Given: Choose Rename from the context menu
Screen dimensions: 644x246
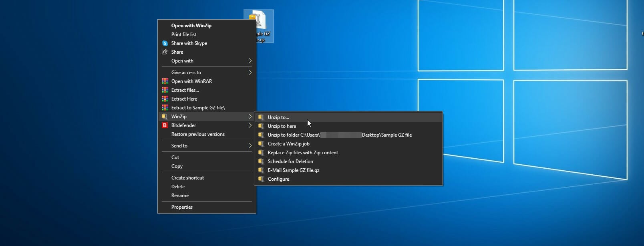Looking at the screenshot, I should (207, 196).
